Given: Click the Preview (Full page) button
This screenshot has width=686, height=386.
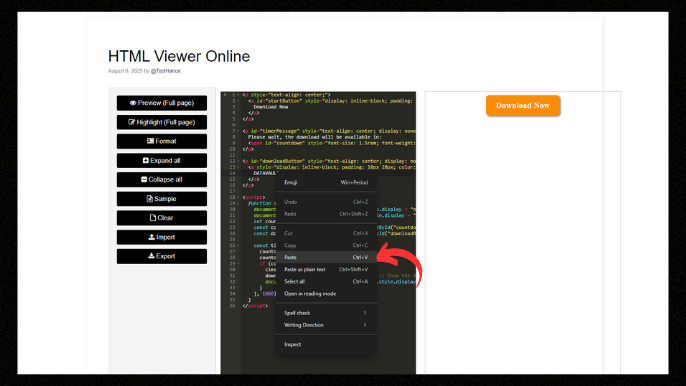Looking at the screenshot, I should [x=161, y=103].
